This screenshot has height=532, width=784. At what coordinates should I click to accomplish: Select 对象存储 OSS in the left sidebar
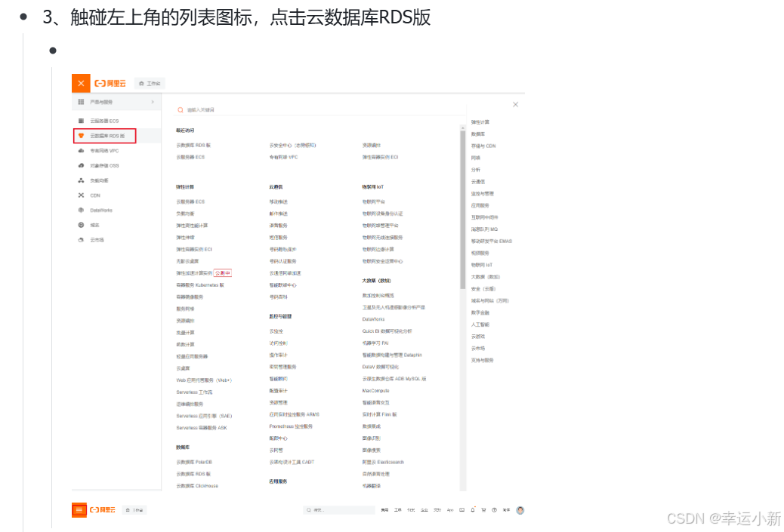click(104, 166)
